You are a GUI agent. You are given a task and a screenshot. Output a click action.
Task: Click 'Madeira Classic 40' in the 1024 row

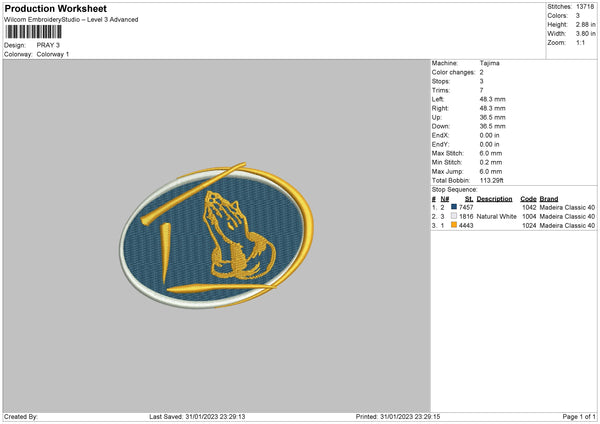[x=567, y=225]
